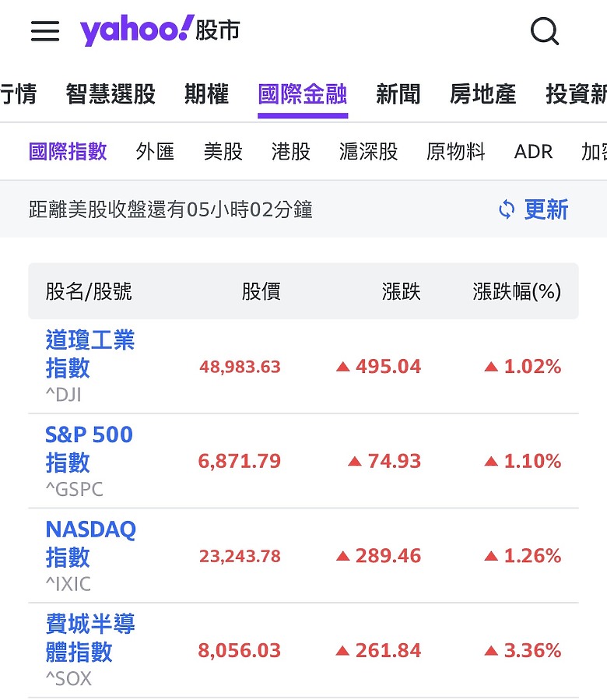
Task: Open the 費城半導體指數 link
Action: [89, 638]
